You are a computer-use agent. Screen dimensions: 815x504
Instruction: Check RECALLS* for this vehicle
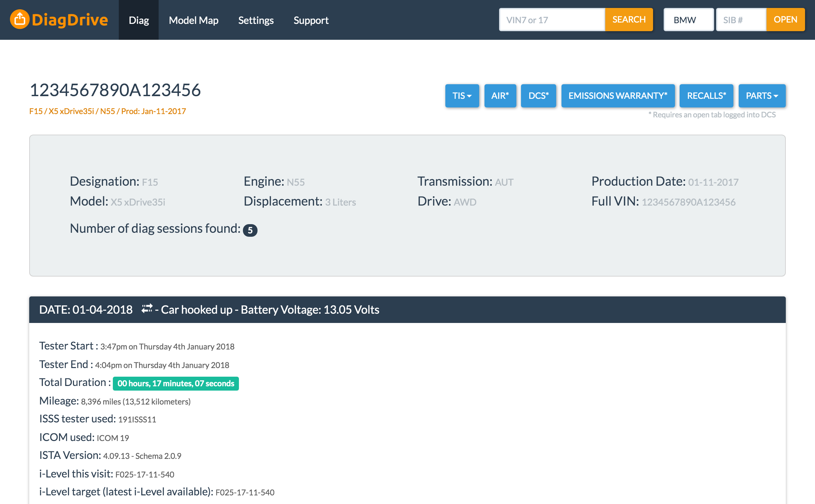(x=706, y=96)
